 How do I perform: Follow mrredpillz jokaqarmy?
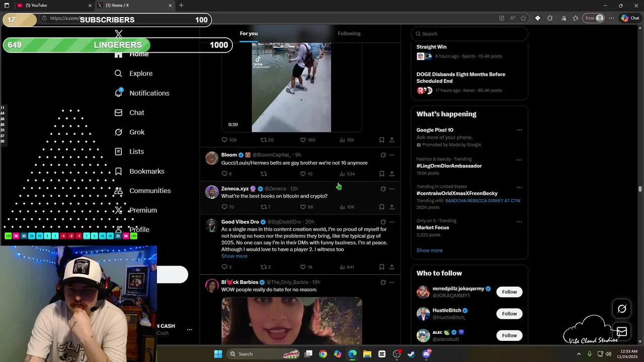[509, 292]
